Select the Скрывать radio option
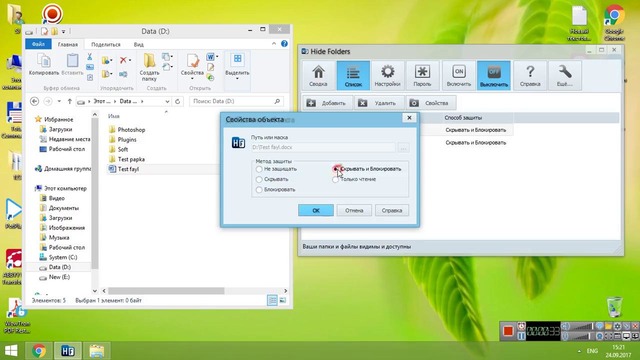The width and height of the screenshot is (640, 360). coord(259,179)
